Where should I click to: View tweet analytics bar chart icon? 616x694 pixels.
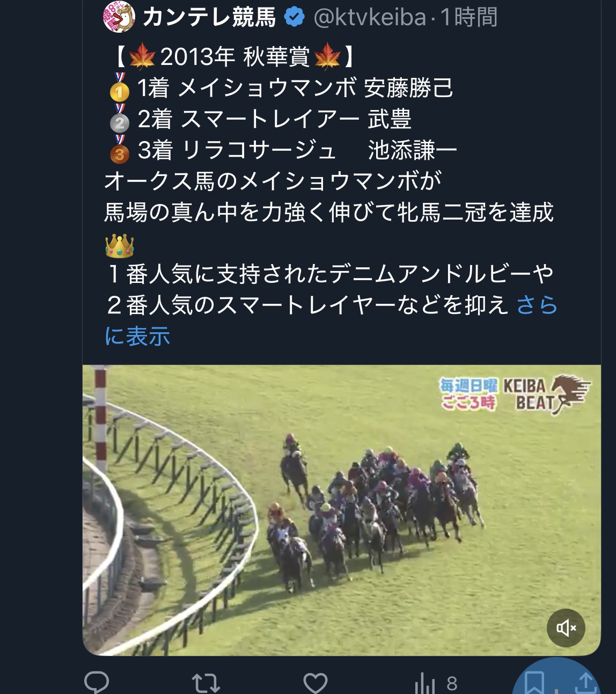(425, 683)
